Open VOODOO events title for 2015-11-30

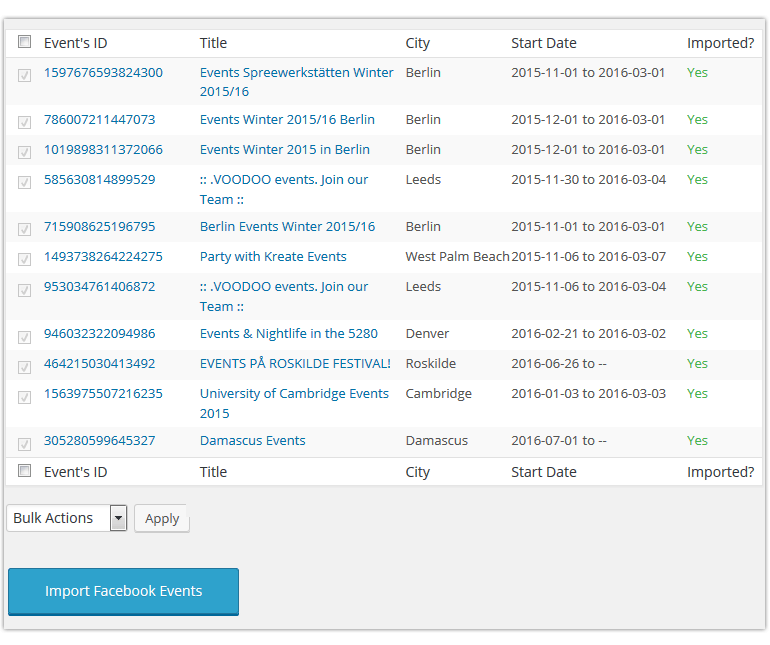click(284, 189)
